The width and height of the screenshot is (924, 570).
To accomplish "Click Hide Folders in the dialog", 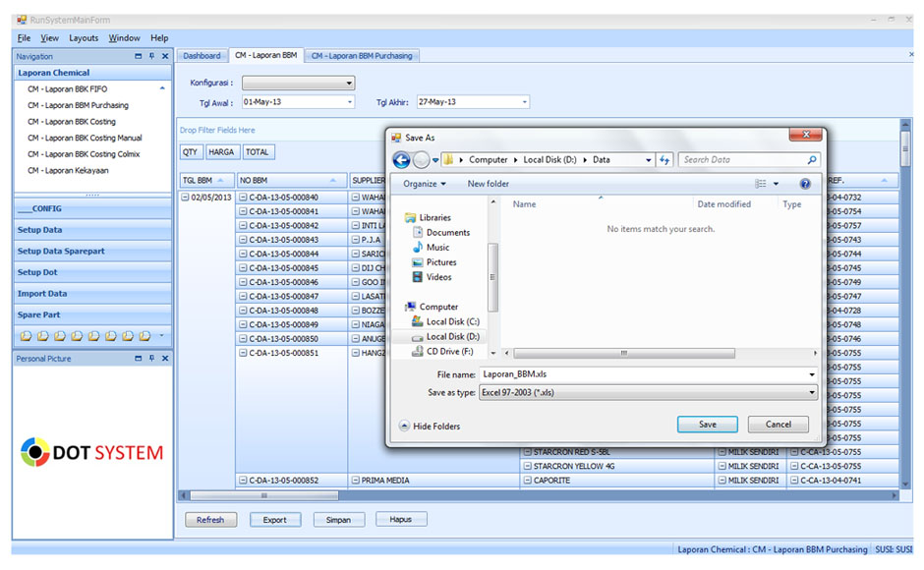I will [x=429, y=427].
